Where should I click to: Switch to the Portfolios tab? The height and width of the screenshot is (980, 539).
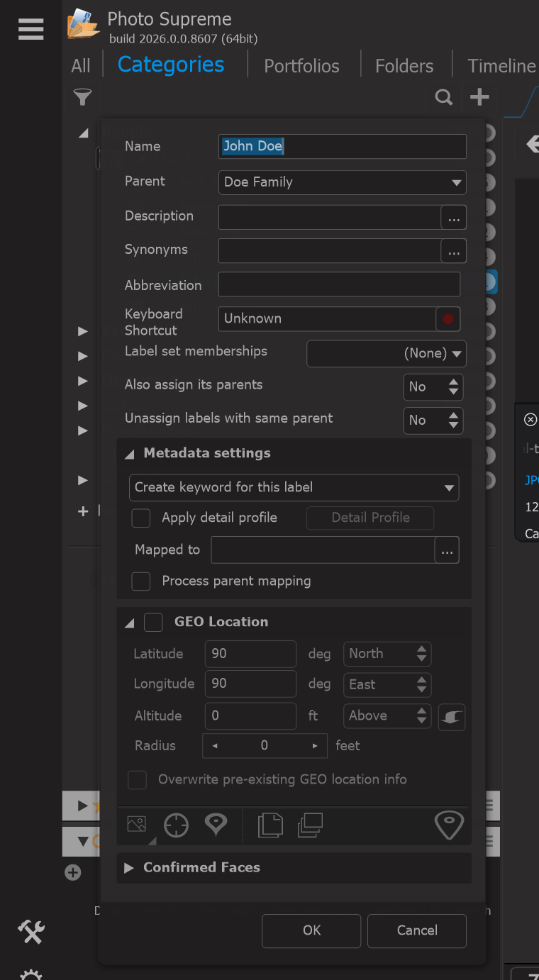tap(301, 66)
